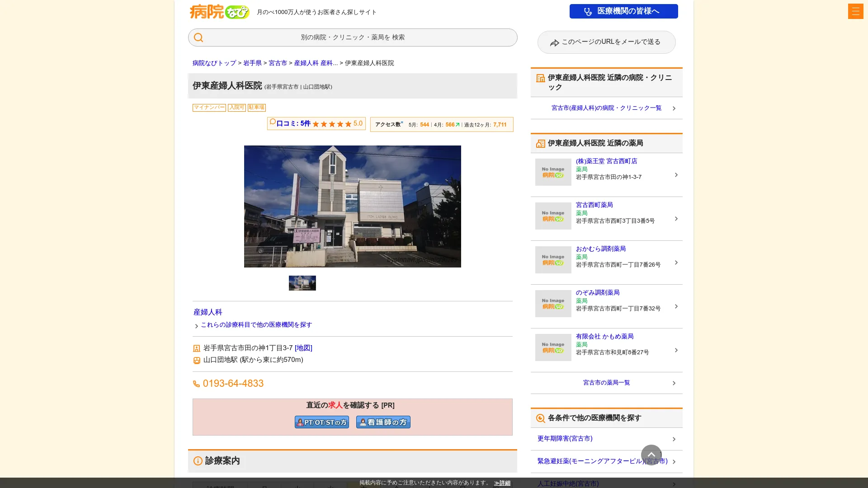This screenshot has height=488, width=868.
Task: Click the 駐車場 tag
Action: (256, 108)
